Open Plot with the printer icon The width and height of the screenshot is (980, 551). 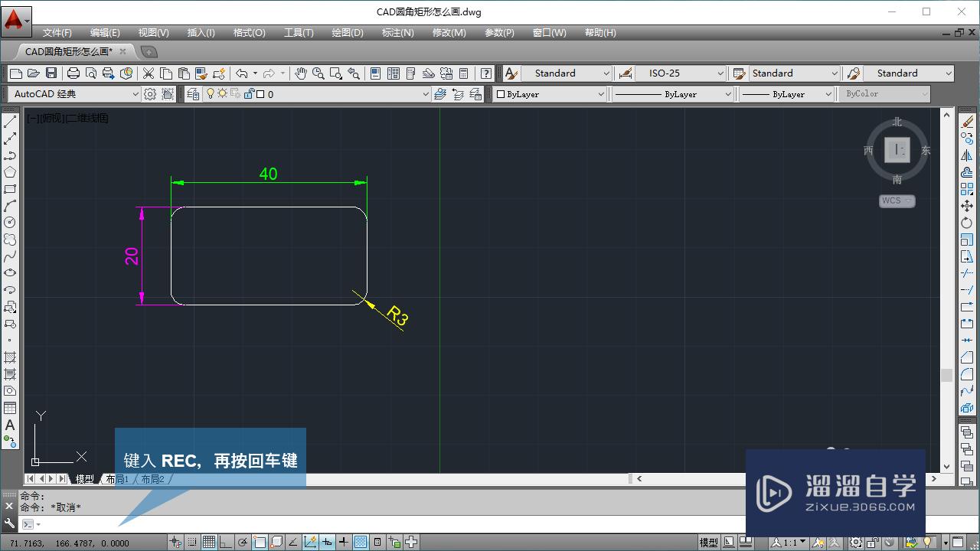pyautogui.click(x=72, y=73)
